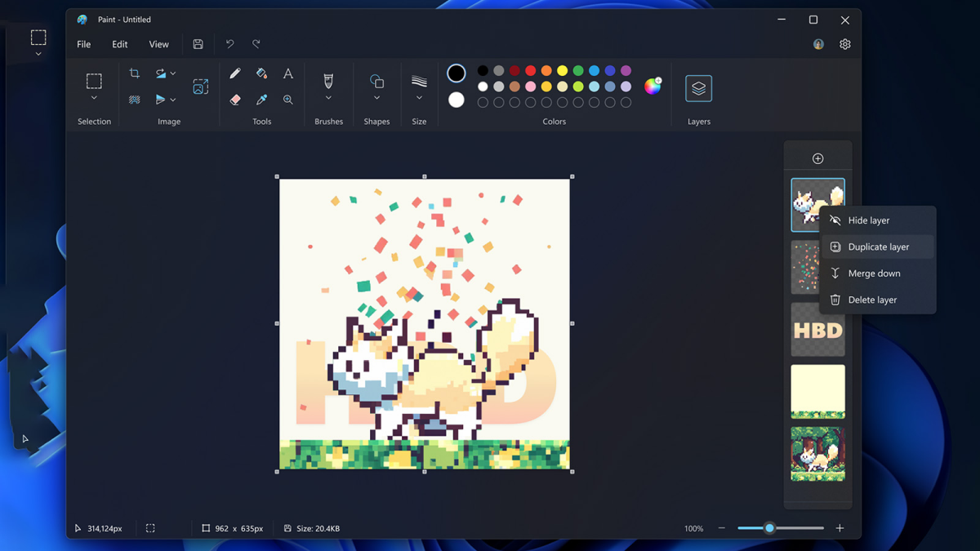The image size is (980, 551).
Task: Expand the Selection dropdown arrow
Action: pyautogui.click(x=94, y=98)
